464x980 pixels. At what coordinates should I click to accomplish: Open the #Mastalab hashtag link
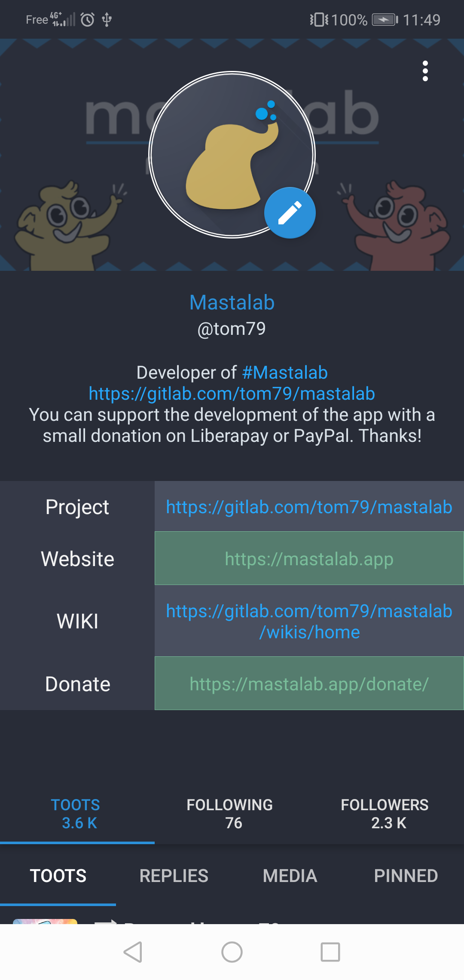coord(284,373)
